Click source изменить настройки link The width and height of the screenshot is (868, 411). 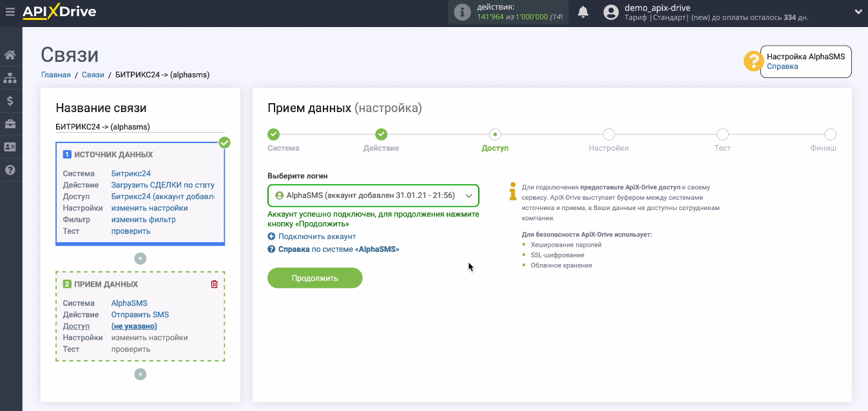149,208
